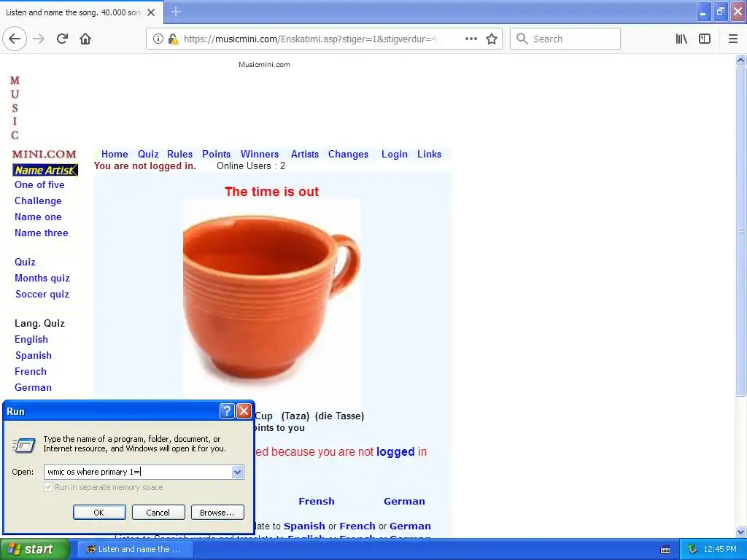Click the vertical page scrollbar
747x560 pixels.
(741, 231)
